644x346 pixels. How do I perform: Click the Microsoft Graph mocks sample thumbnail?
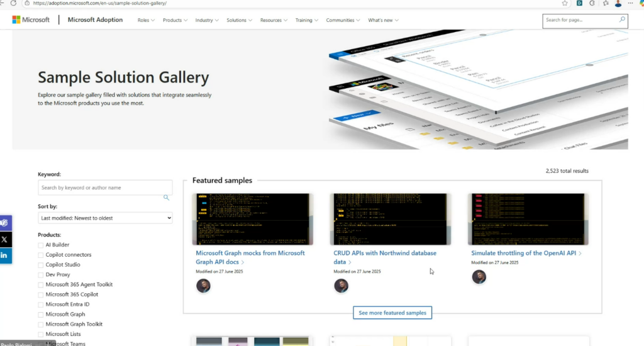coord(253,219)
